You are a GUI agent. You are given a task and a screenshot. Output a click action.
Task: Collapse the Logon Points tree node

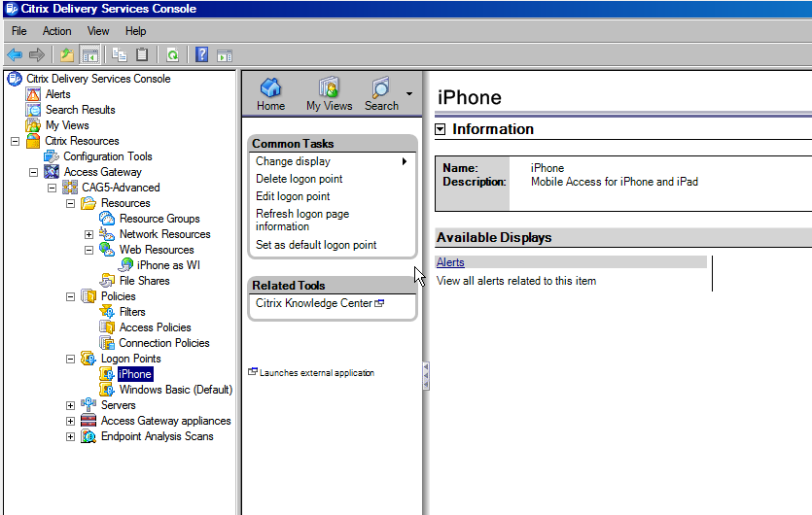(70, 359)
